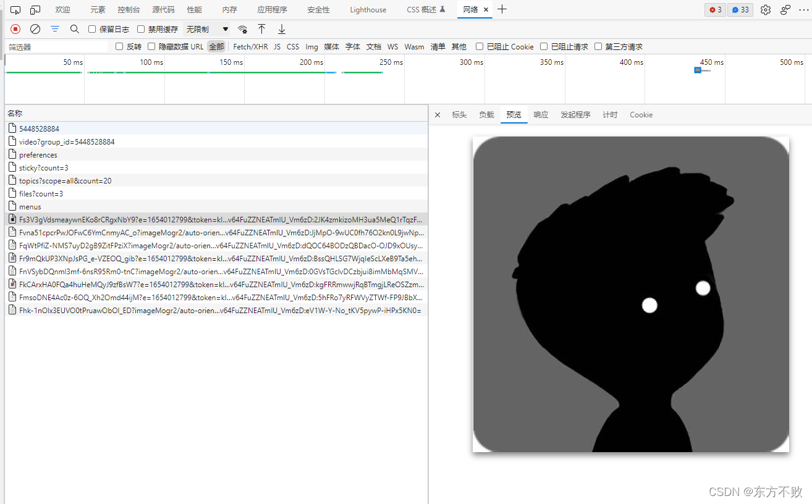Open the Cookie details tab
The image size is (812, 504).
pyautogui.click(x=641, y=115)
